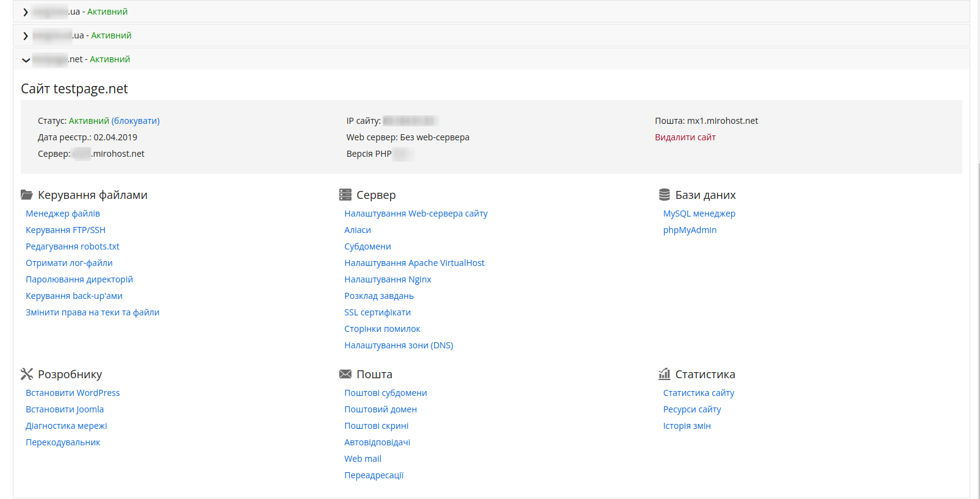Click the wrench icon beside Розробнику
Screen dimensions: 980x499
[27, 374]
